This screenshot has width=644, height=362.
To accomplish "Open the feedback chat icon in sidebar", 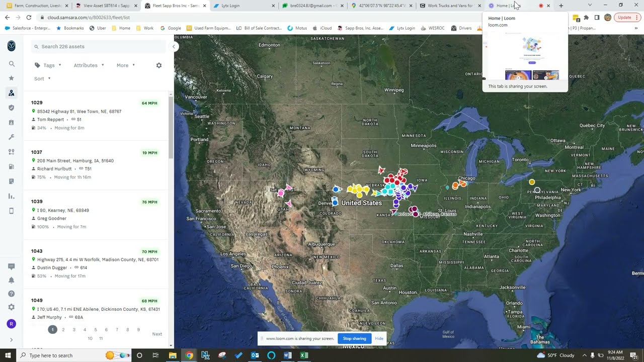I will pos(12,266).
